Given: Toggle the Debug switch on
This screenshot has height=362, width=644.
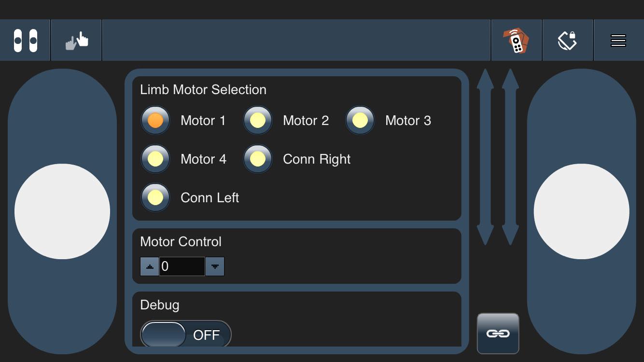Looking at the screenshot, I should (x=186, y=334).
